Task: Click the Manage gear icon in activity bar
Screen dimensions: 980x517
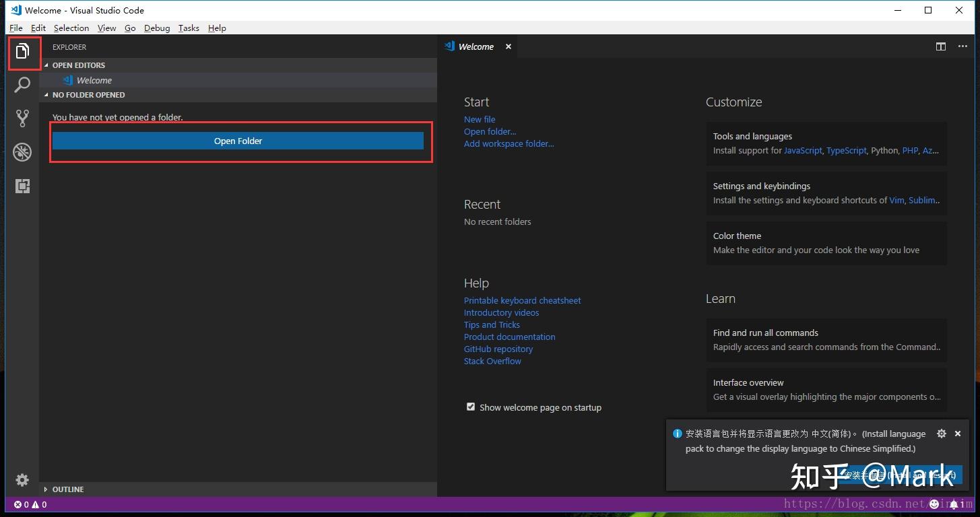Action: click(x=22, y=479)
